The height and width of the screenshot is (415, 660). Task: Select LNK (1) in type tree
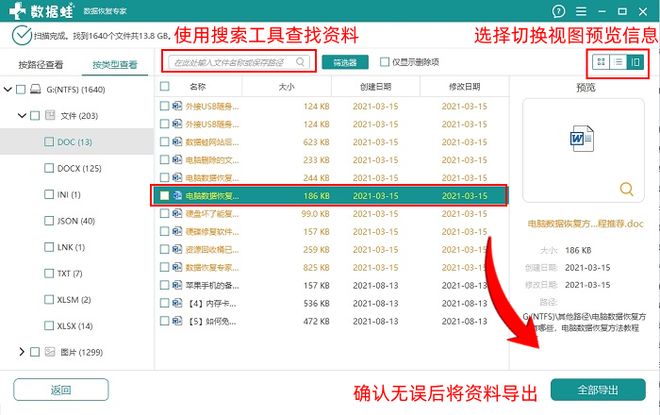coord(71,247)
